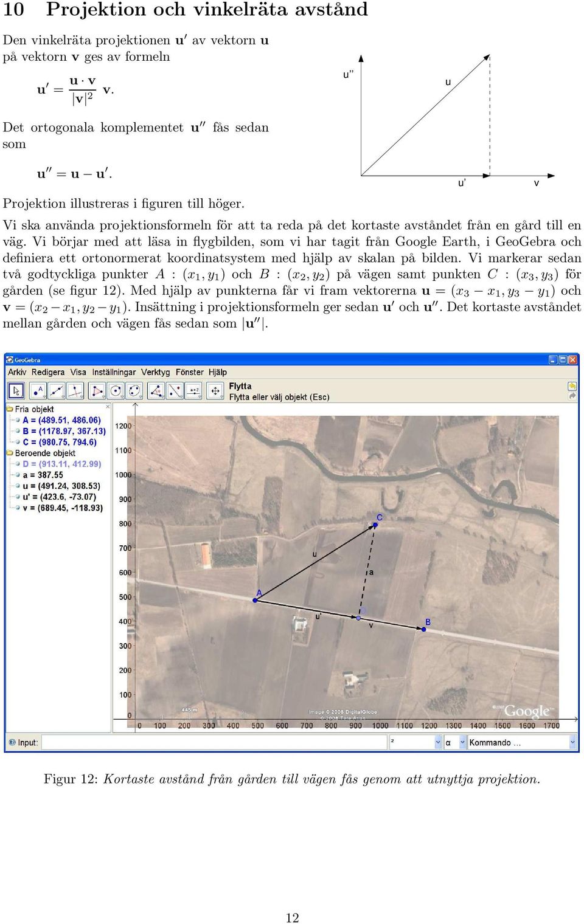Open the Arkiv menu

pyautogui.click(x=17, y=372)
